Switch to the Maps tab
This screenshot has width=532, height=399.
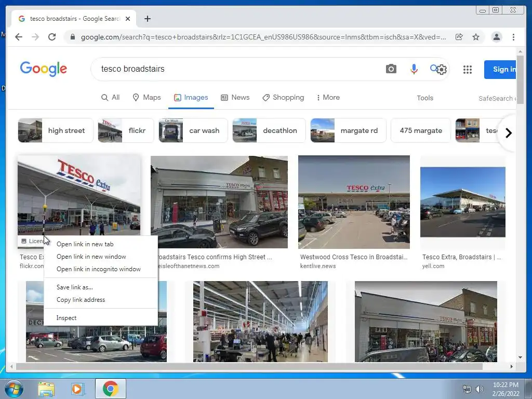147,98
